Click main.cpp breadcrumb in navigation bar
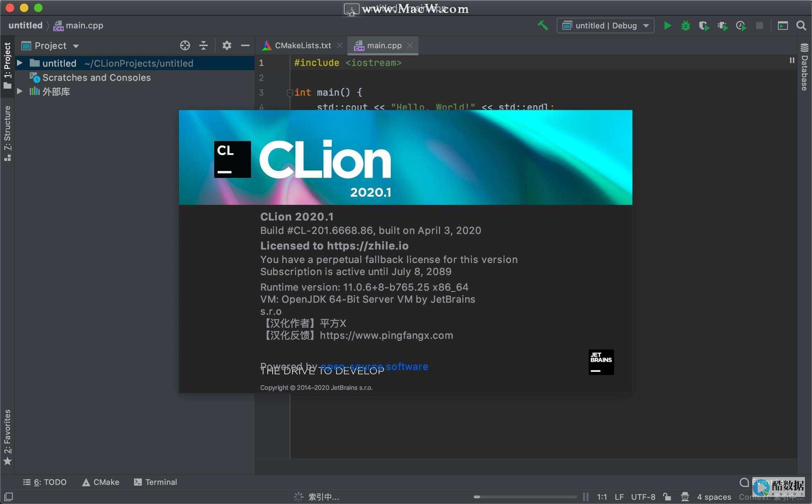Image resolution: width=812 pixels, height=504 pixels. pos(78,26)
